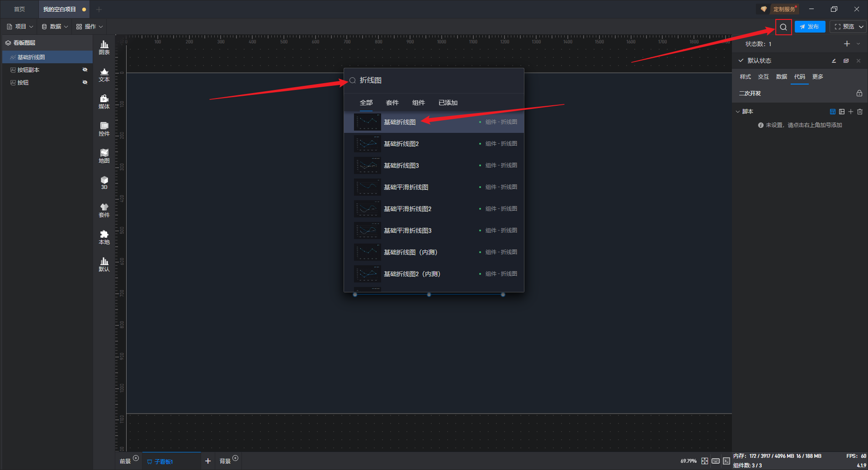Click the 背景 background label
Image resolution: width=868 pixels, height=470 pixels.
(225, 461)
